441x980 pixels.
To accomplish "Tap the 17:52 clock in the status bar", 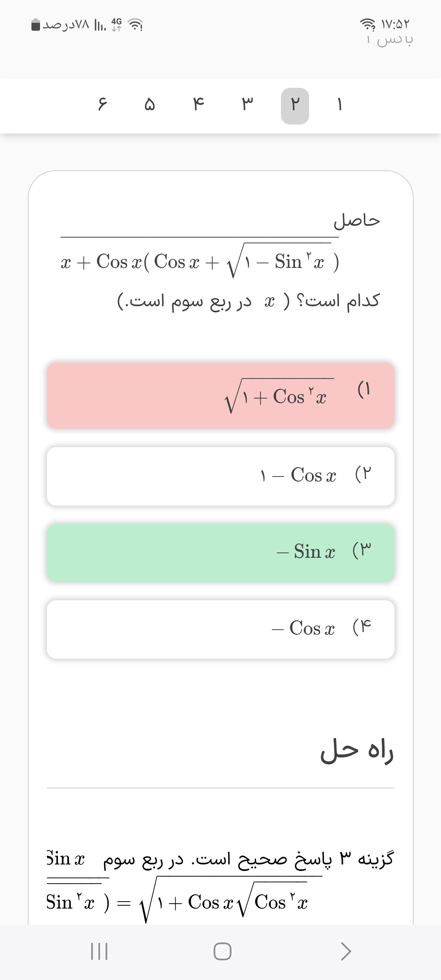I will [395, 24].
